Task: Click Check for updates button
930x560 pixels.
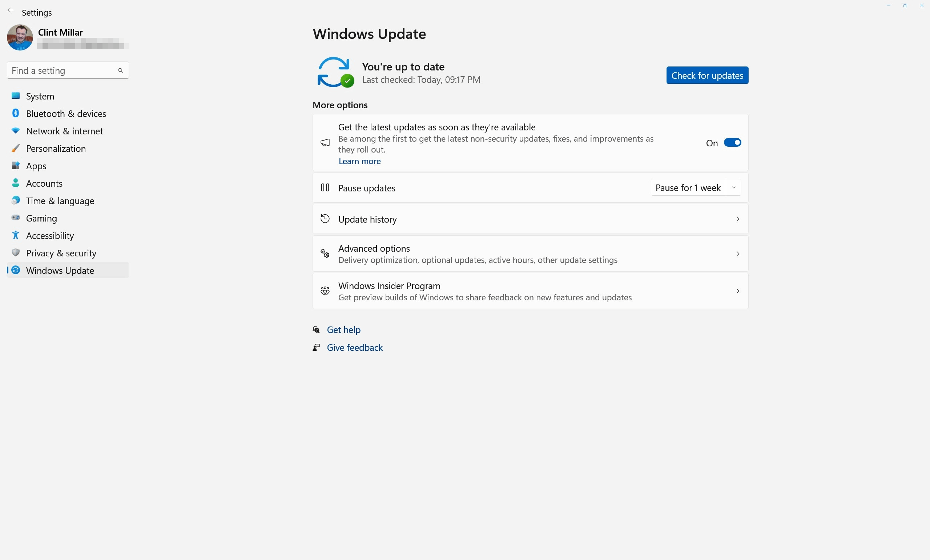Action: coord(707,76)
